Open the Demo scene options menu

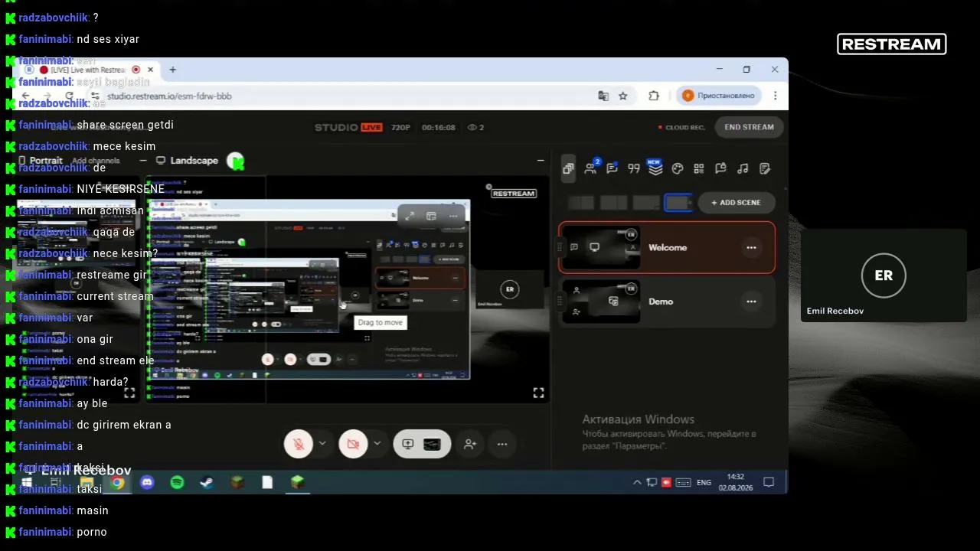[751, 302]
